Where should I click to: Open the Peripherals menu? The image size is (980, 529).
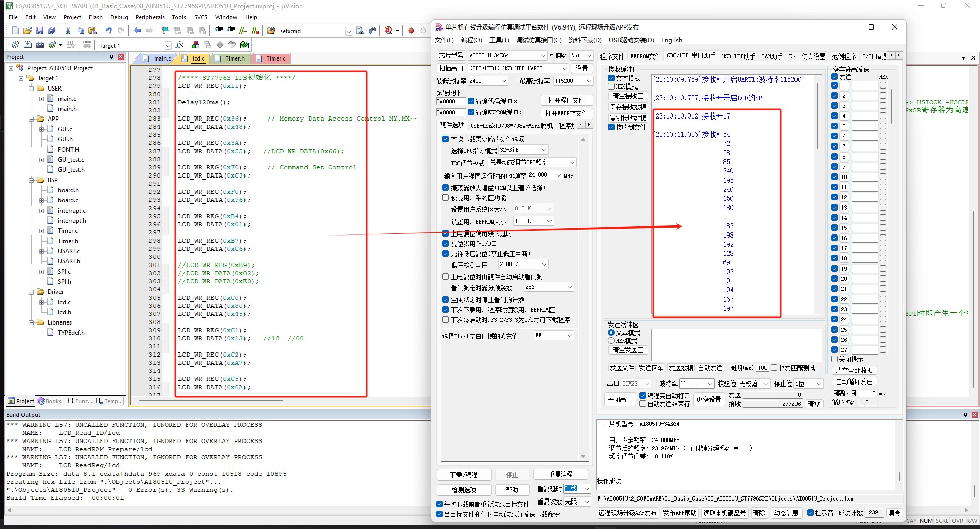(150, 17)
